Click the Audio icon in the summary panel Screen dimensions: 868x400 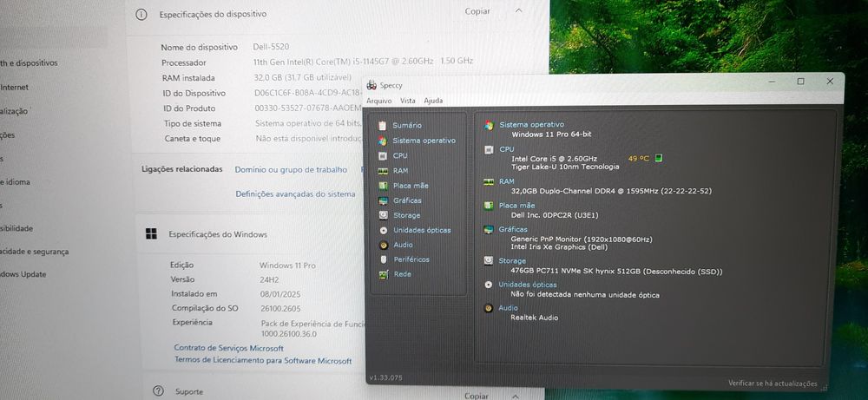(488, 308)
